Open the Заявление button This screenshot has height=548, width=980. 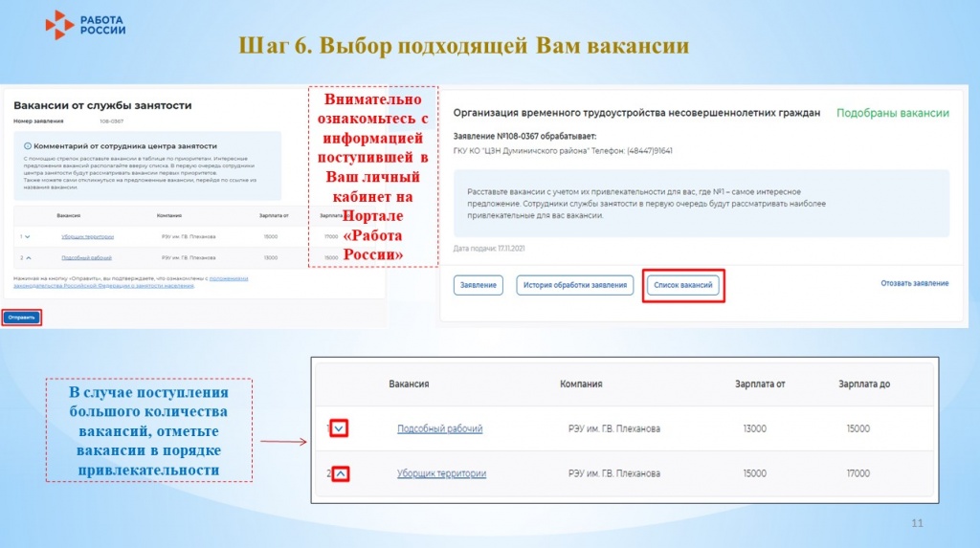click(x=479, y=285)
